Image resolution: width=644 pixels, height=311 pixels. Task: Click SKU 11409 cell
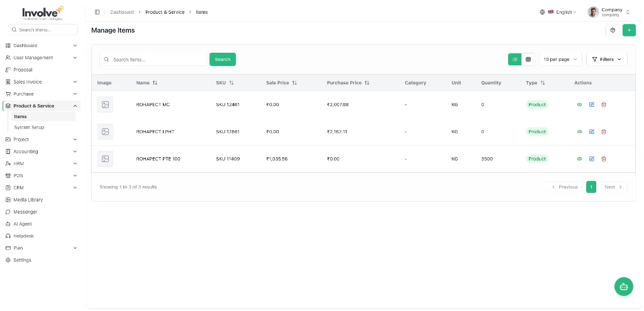228,159
